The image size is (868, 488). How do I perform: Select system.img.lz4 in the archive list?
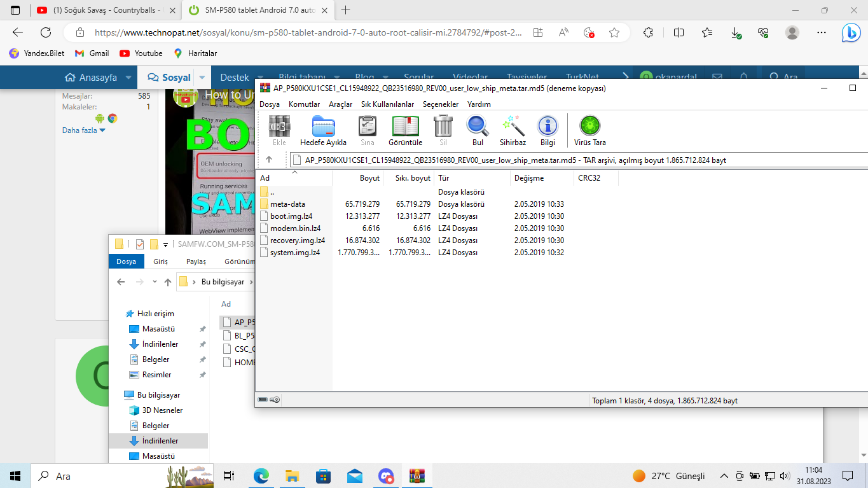[x=295, y=253]
